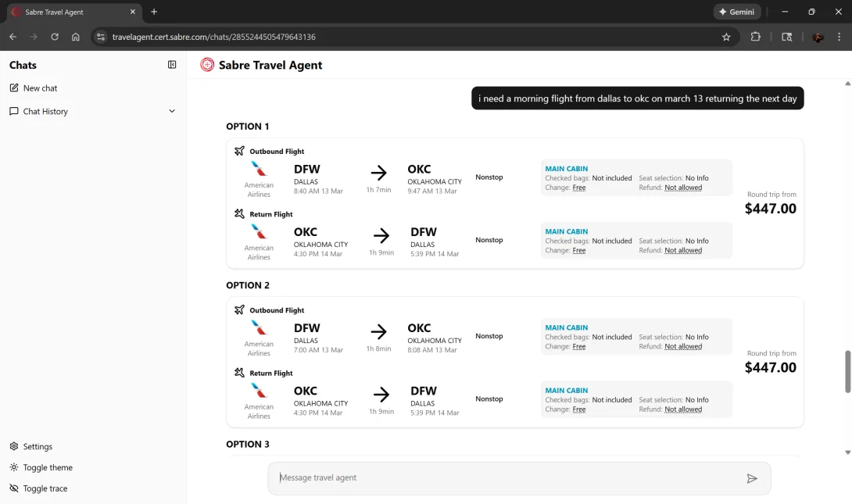Click Option 1 outbound Nonstop label
The image size is (852, 504).
pyautogui.click(x=489, y=177)
